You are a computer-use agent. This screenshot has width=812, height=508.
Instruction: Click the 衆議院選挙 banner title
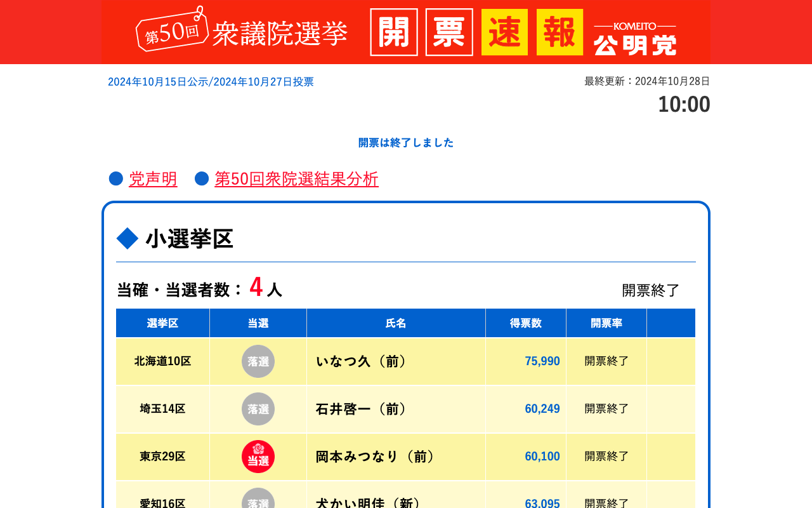(280, 34)
